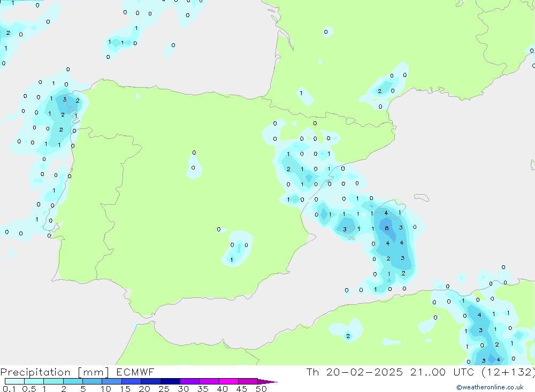Click legend label "45"
Screen dimensions: 535x392
coord(242,389)
